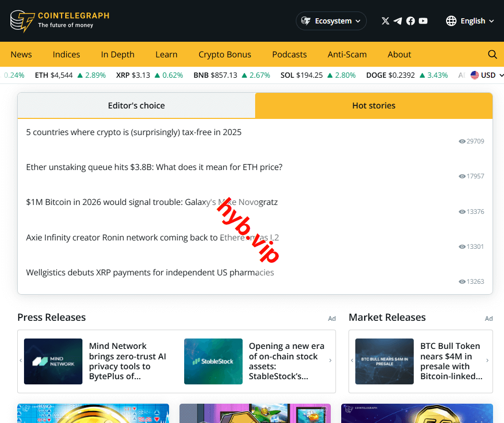
Task: Open Cointelegraph's X (Twitter) profile icon
Action: coord(385,21)
